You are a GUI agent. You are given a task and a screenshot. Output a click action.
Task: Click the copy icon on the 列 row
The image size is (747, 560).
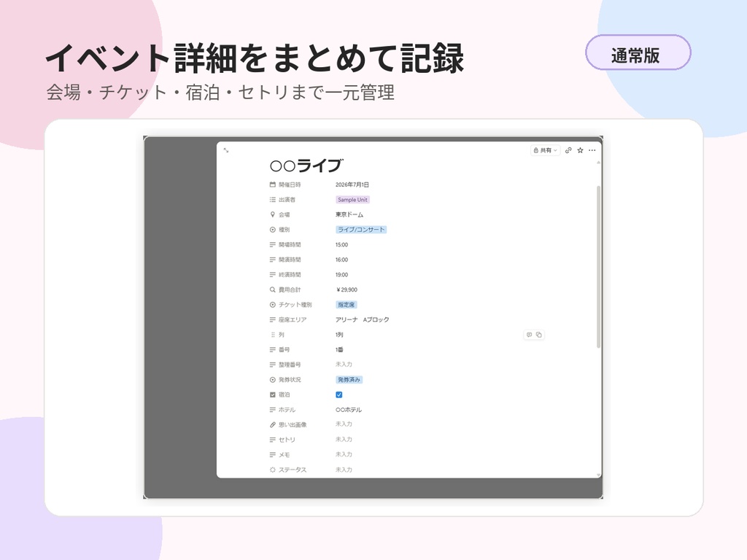tap(539, 335)
